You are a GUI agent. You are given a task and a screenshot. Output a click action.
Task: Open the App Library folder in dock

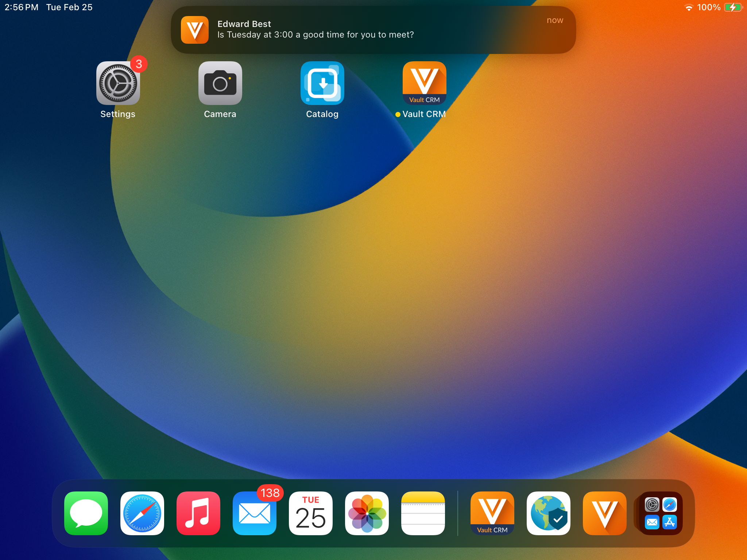tap(661, 513)
